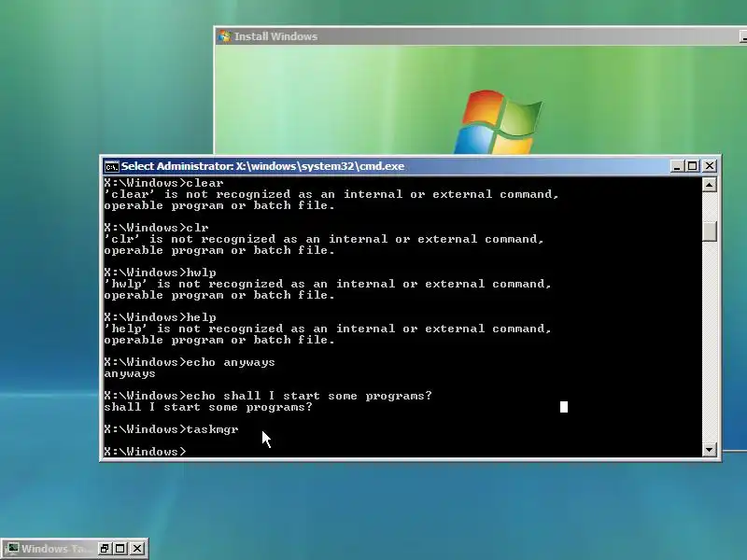Click the cmd.exe vertical scrollbar thumb
Viewport: 747px width, 560px height.
pyautogui.click(x=710, y=231)
